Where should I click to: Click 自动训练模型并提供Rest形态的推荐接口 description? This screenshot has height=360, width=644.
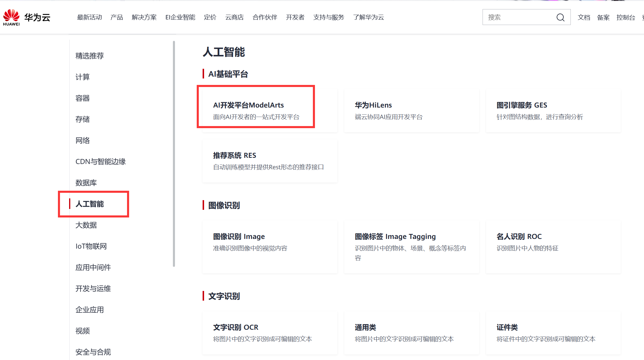tap(268, 167)
